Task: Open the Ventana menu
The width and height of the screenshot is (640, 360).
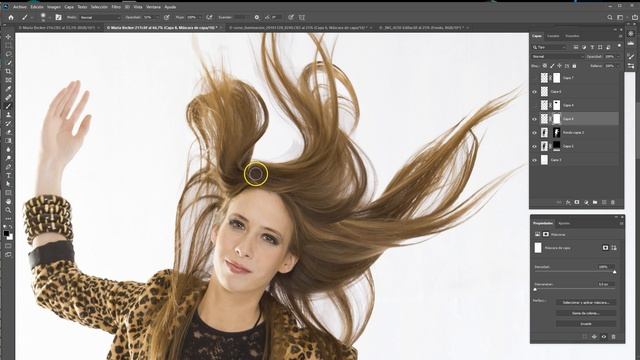Action: click(x=153, y=7)
